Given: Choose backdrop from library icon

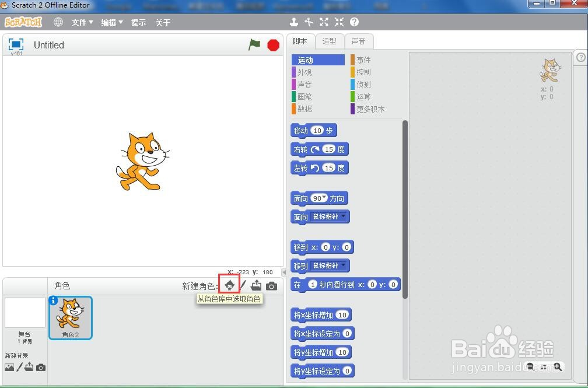Looking at the screenshot, I should coord(9,368).
